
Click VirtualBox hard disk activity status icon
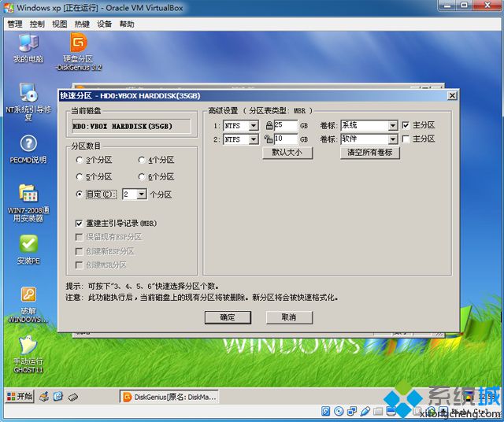pos(325,411)
